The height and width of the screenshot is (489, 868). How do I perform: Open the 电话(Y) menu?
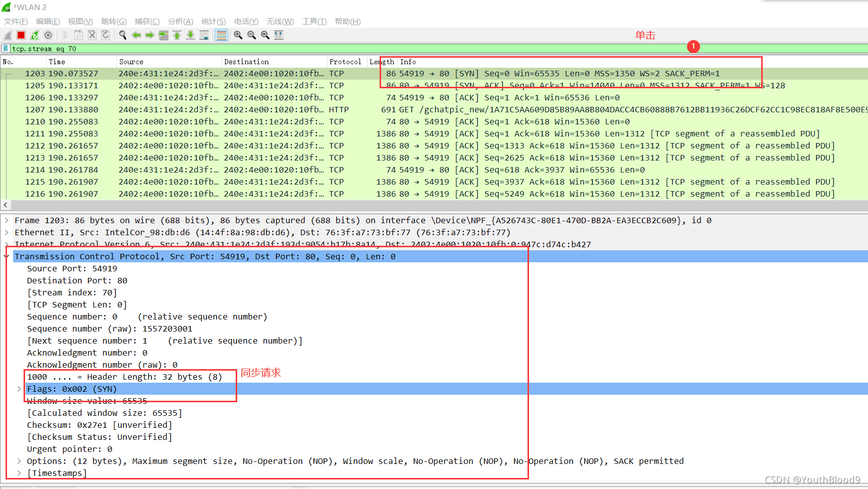click(x=246, y=22)
